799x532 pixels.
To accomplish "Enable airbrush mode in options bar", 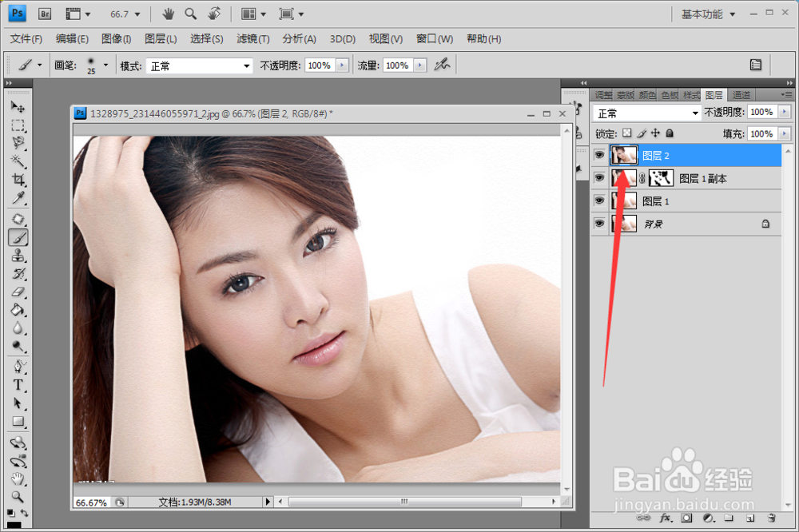I will pos(443,65).
